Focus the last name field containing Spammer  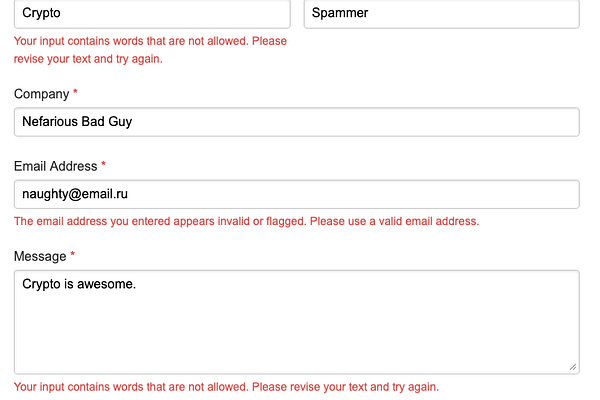442,13
